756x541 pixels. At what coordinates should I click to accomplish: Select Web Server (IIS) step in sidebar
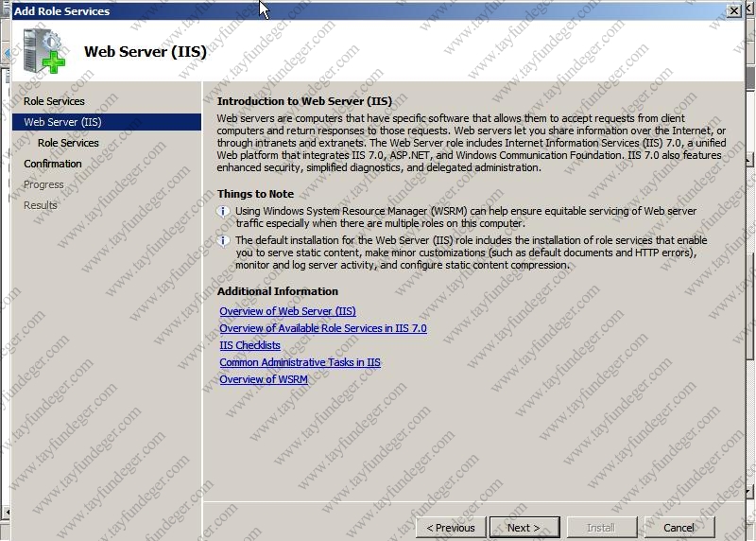[x=107, y=122]
